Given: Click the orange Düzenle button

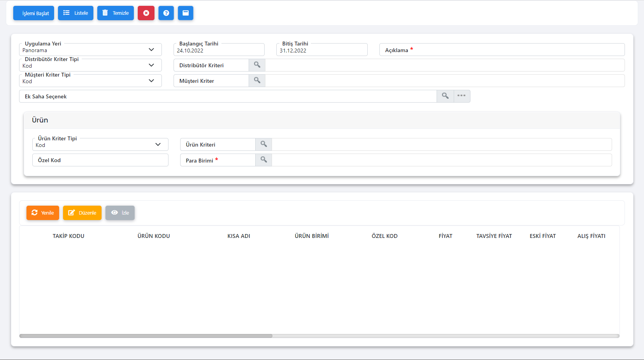Looking at the screenshot, I should (82, 213).
